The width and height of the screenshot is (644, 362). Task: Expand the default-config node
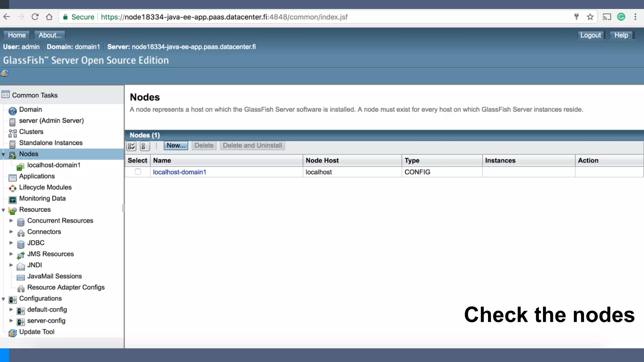11,310
